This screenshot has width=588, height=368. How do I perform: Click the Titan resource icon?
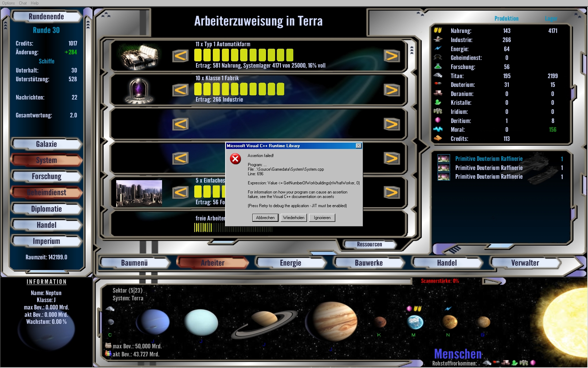point(438,75)
